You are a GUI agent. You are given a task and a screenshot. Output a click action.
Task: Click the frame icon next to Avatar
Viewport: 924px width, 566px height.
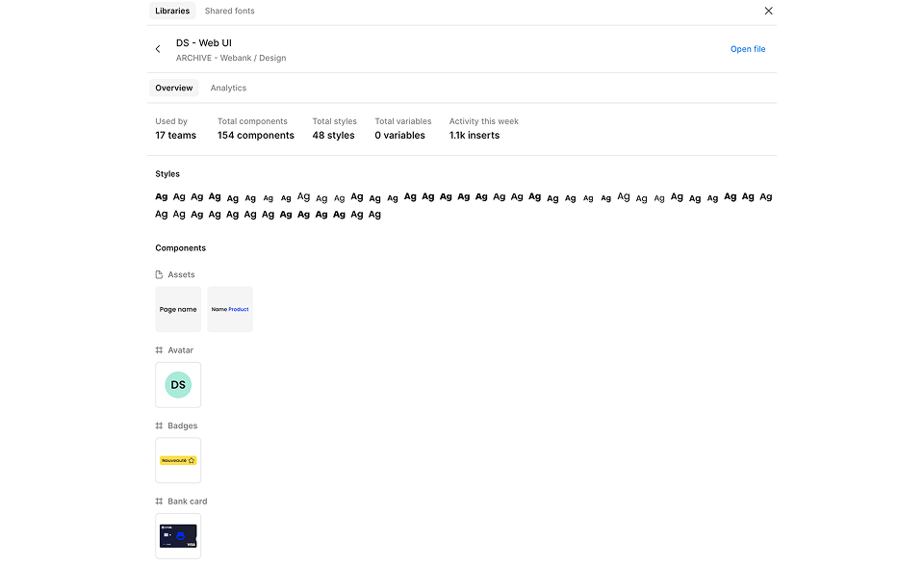click(x=160, y=350)
